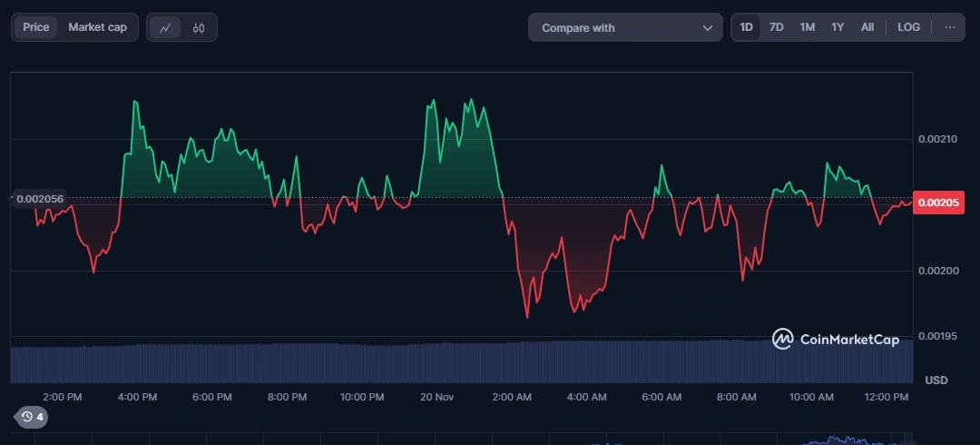The image size is (980, 445).
Task: Select the Market cap toggle
Action: [97, 27]
